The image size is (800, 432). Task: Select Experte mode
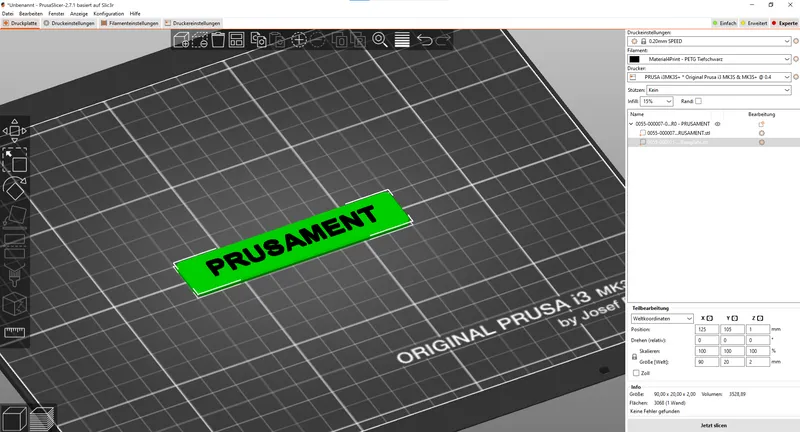(x=784, y=23)
